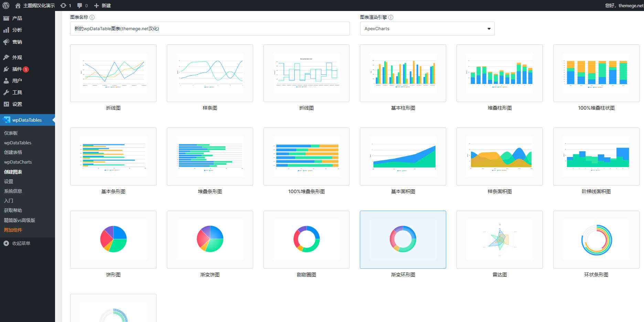Click the WordPress logo icon
This screenshot has height=322, width=644.
pyautogui.click(x=6, y=5)
